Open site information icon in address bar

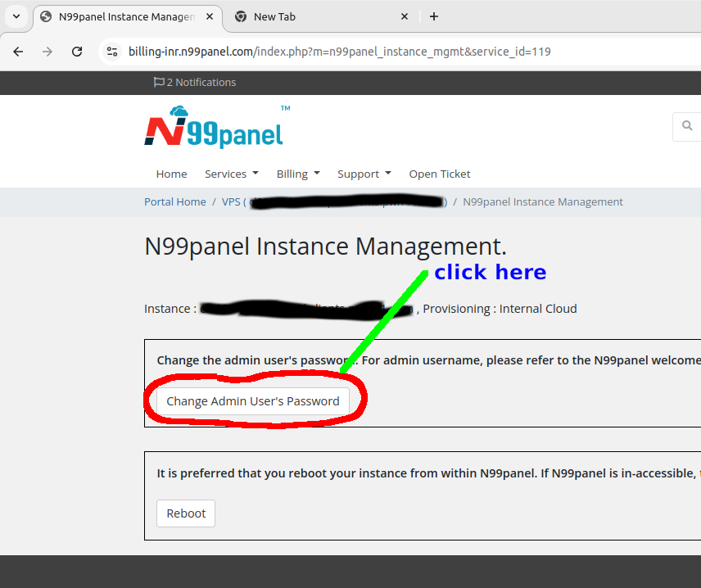point(113,52)
